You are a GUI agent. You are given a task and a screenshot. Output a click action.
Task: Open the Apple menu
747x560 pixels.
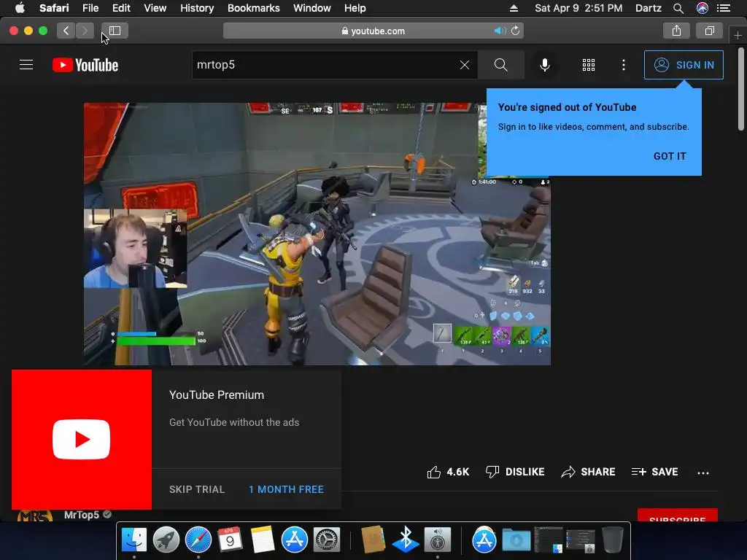pos(20,8)
